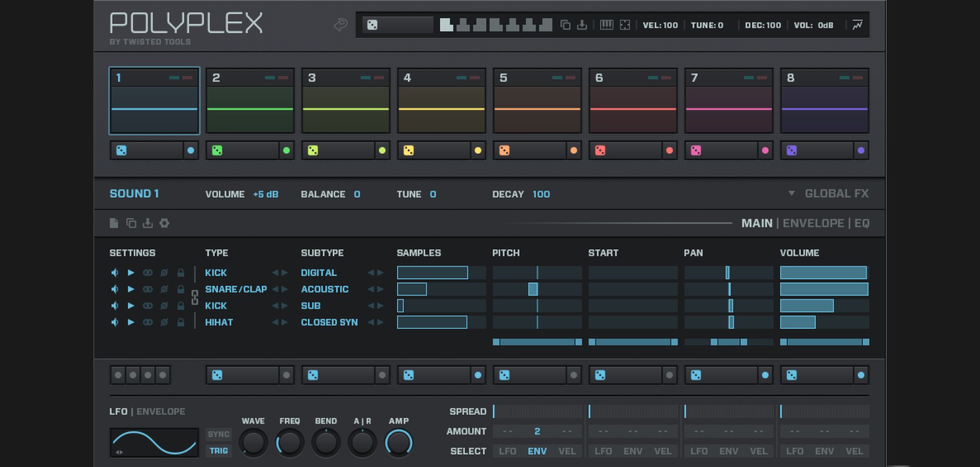The width and height of the screenshot is (980, 467).
Task: Toggle the blue randomize dot under pad 1
Action: [190, 150]
